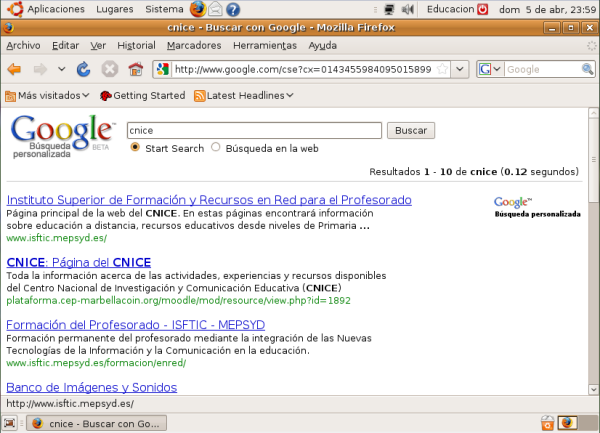This screenshot has height=433, width=600.
Task: Launch Firefox from the top panel
Action: 197,9
